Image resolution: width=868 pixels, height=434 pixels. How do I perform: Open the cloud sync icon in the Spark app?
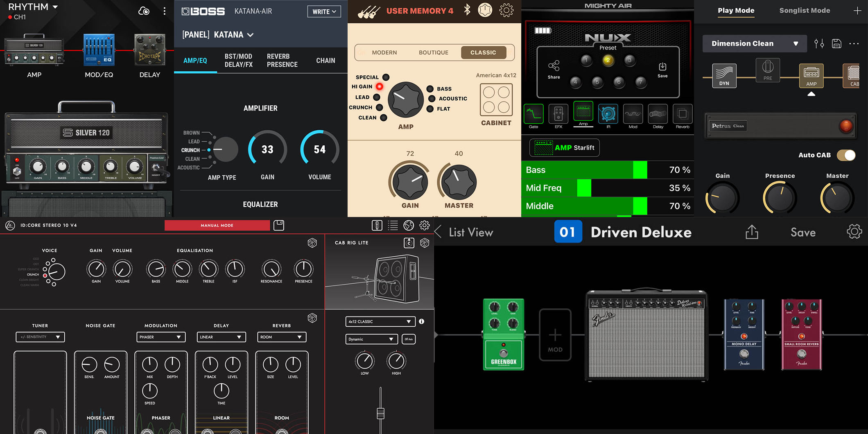coord(144,11)
